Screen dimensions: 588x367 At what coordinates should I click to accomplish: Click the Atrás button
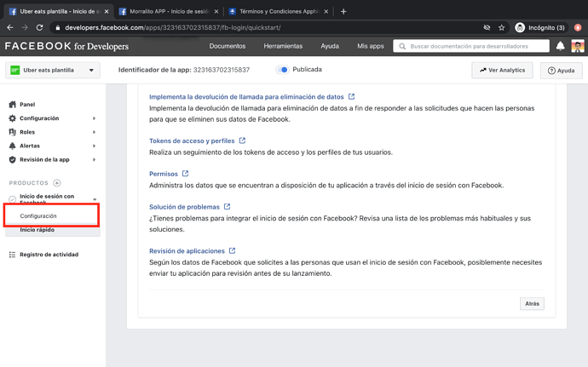tap(532, 304)
